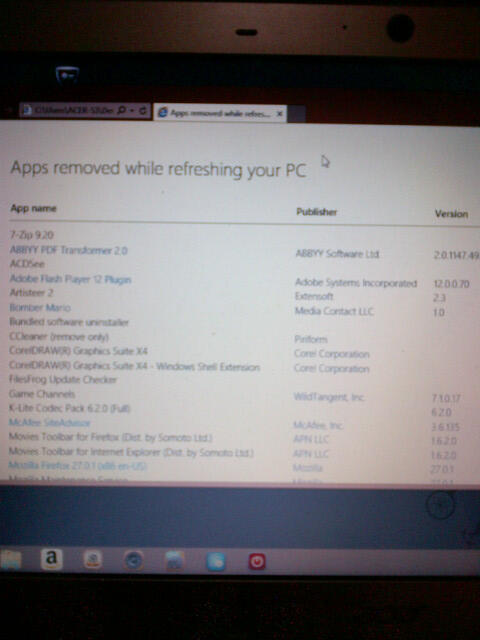Click the 'App name' column header
This screenshot has height=640, width=480.
(x=33, y=208)
